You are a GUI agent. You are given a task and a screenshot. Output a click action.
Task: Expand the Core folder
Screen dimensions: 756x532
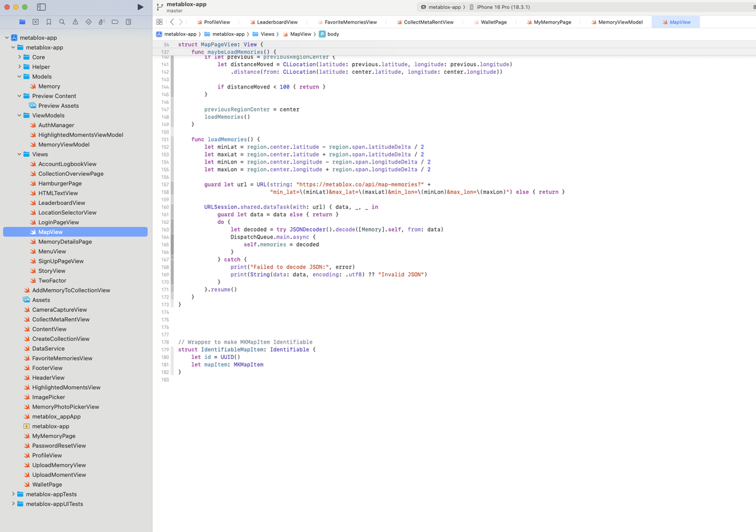pos(19,57)
